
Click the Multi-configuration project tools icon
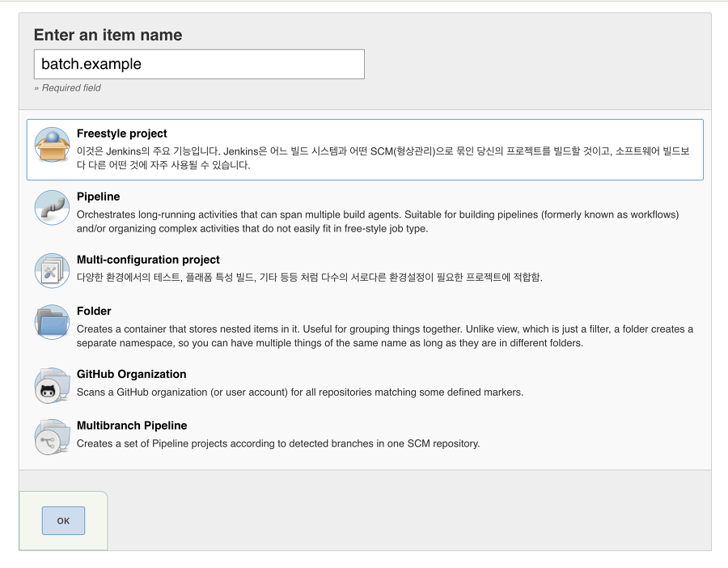(52, 271)
